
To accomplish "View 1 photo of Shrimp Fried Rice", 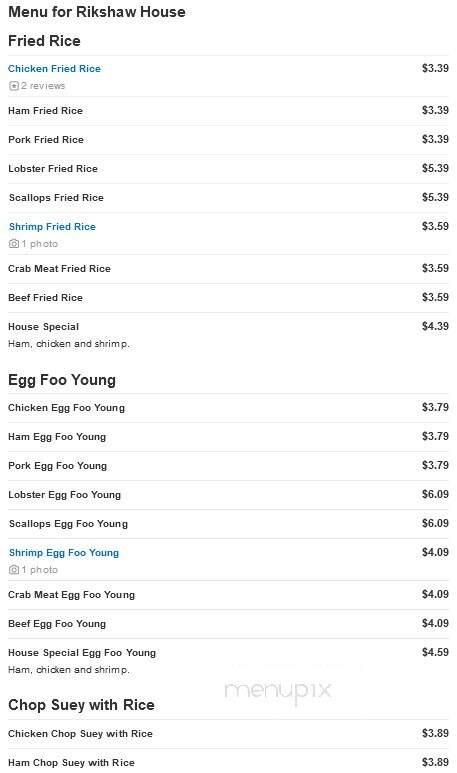I will tap(39, 244).
